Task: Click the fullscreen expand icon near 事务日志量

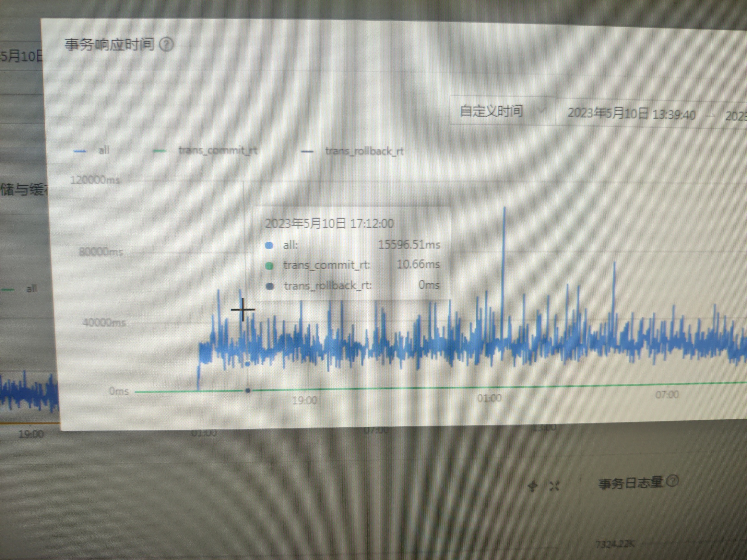Action: click(554, 486)
